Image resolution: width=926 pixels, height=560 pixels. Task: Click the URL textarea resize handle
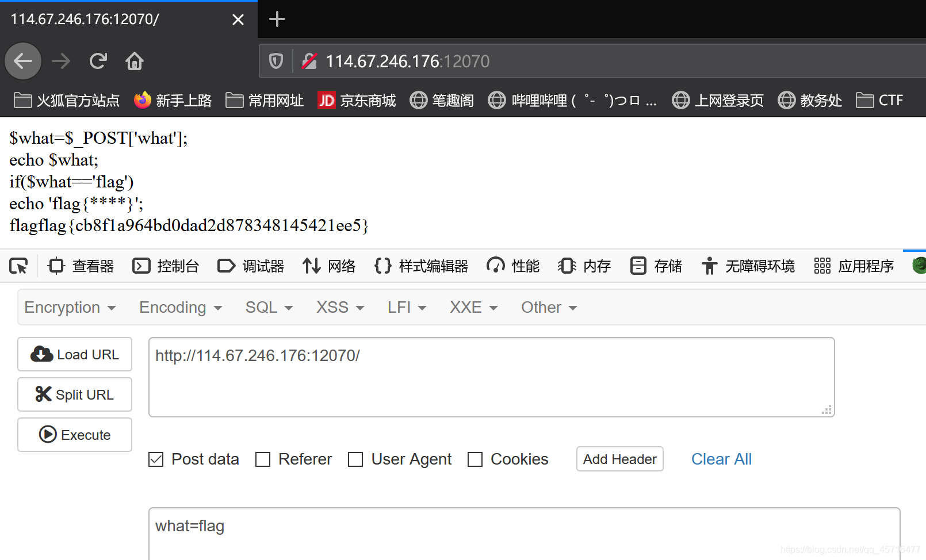point(827,410)
